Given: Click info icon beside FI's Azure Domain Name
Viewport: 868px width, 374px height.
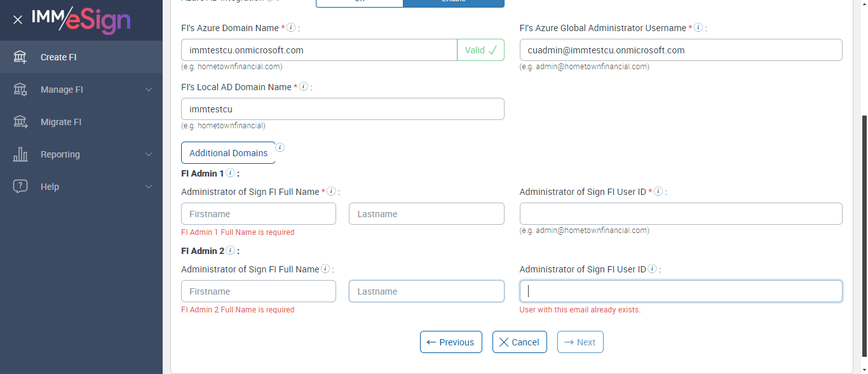Looking at the screenshot, I should (x=291, y=28).
